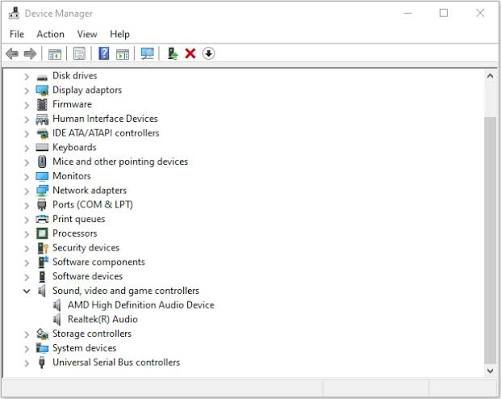Image resolution: width=501 pixels, height=399 pixels.
Task: Expand the System devices node
Action: pos(27,349)
